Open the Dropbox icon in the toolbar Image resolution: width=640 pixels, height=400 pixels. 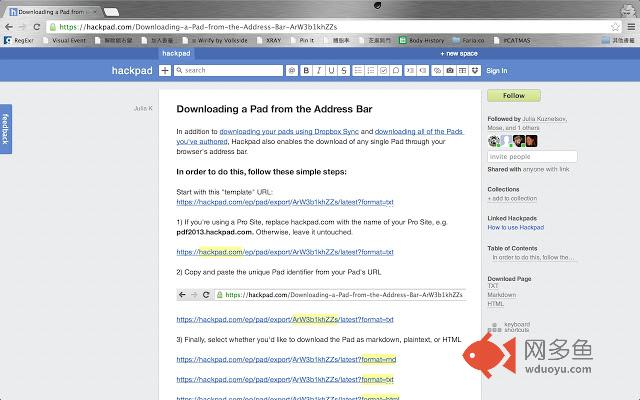coord(475,71)
